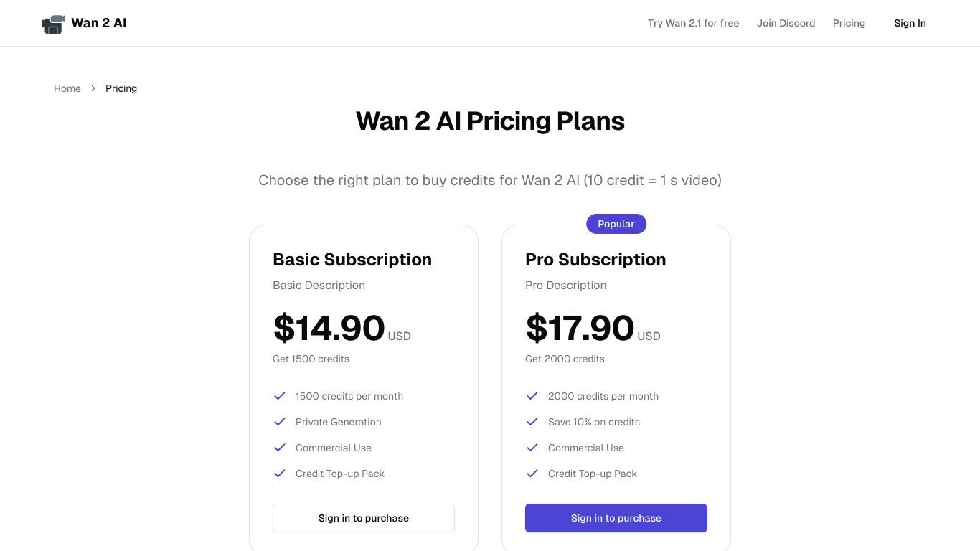Open Try Wan 2.1 for free
The image size is (980, 551).
(x=693, y=23)
